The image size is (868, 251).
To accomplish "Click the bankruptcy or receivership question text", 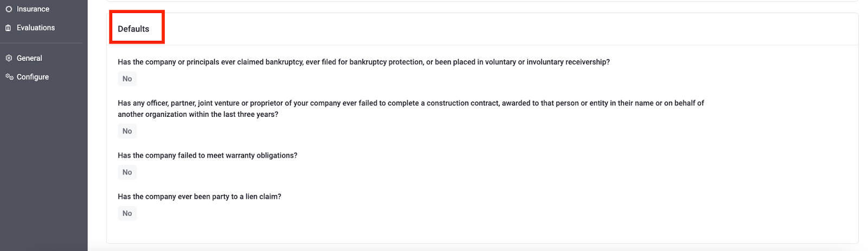I will [363, 62].
